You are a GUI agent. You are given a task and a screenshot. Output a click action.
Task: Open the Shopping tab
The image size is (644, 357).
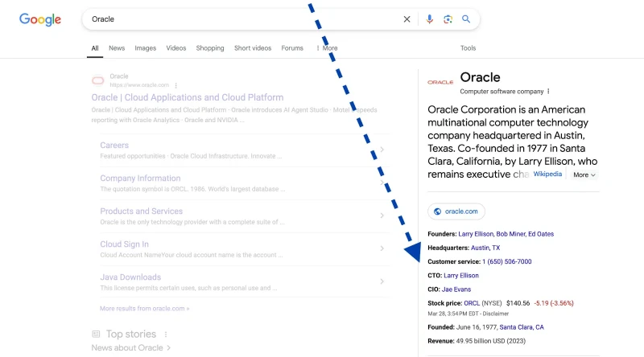(210, 48)
